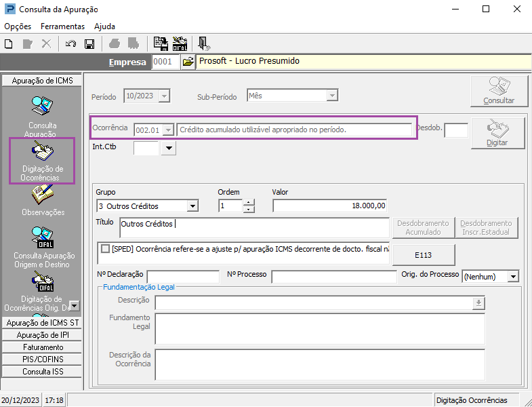Click the New document toolbar icon
The width and height of the screenshot is (532, 407).
click(9, 44)
